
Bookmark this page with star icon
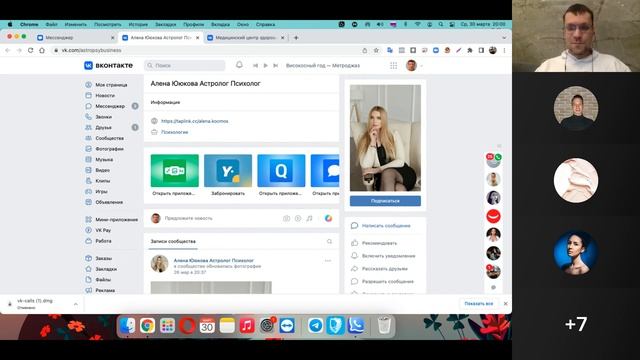pyautogui.click(x=376, y=50)
